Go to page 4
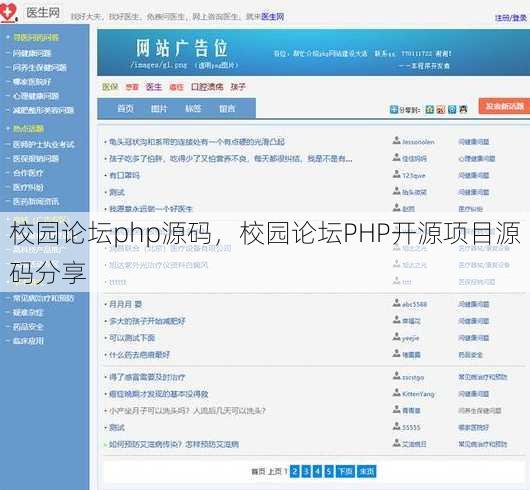The height and width of the screenshot is (490, 530). [x=317, y=471]
